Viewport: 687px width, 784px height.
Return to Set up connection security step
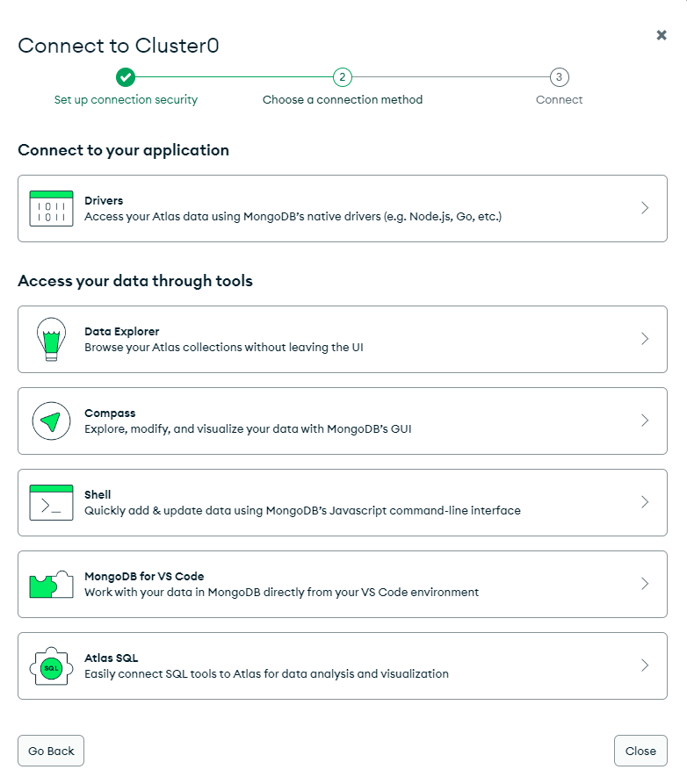[126, 99]
